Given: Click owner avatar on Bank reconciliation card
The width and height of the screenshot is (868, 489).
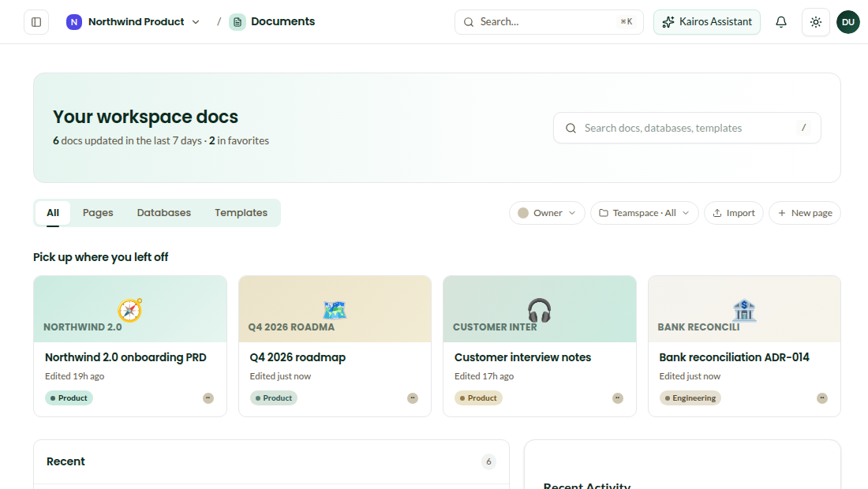Looking at the screenshot, I should (822, 398).
